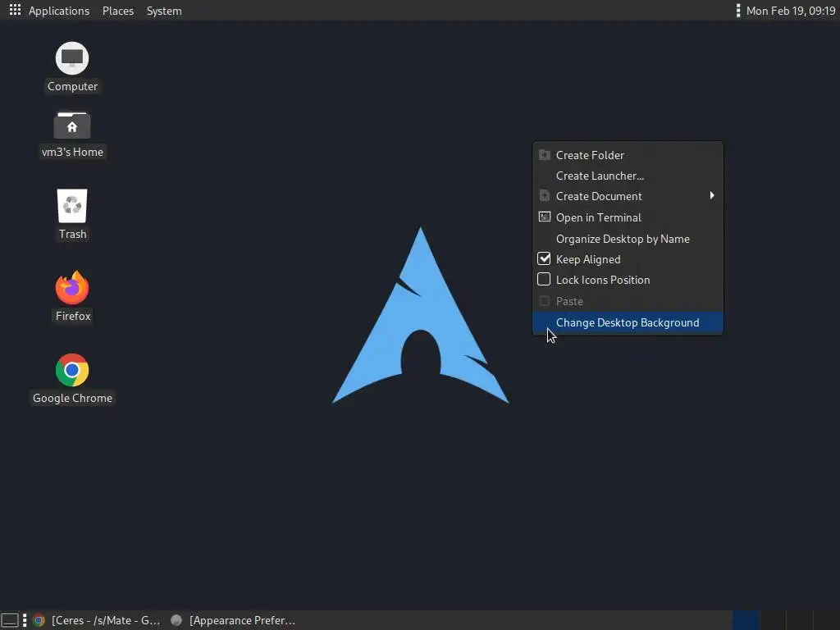Click the document icon beside Create Document
Viewport: 840px width, 630px height.
pyautogui.click(x=545, y=195)
